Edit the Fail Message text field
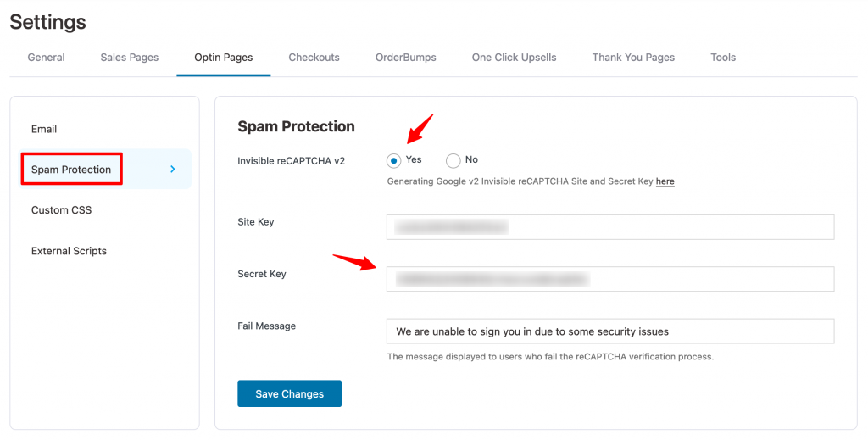The image size is (868, 440). pos(610,331)
